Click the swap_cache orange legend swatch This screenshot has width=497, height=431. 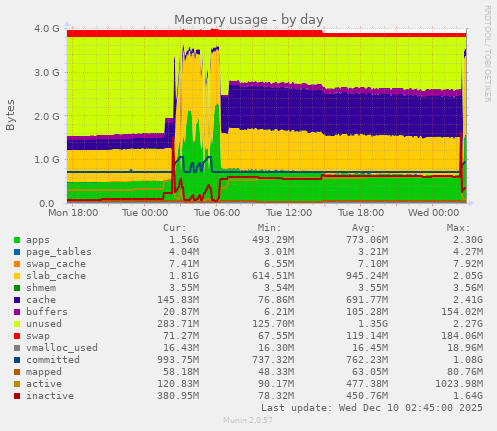pyautogui.click(x=17, y=264)
